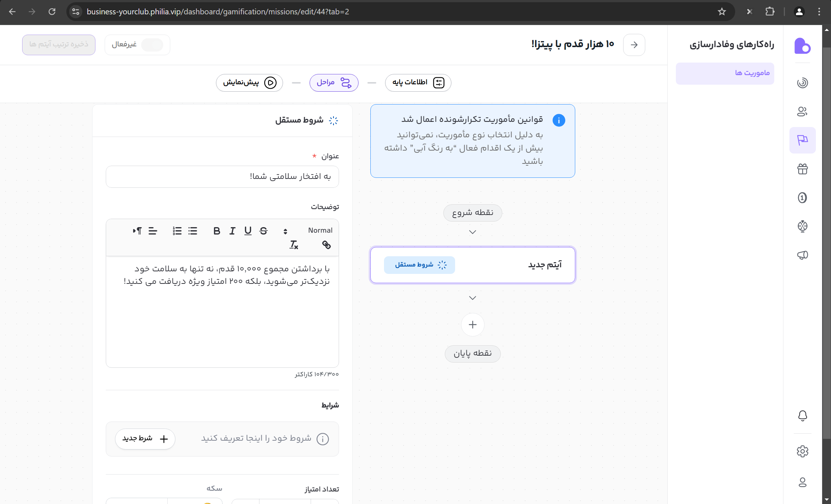The height and width of the screenshot is (504, 831).
Task: Click the Bold formatting icon
Action: tap(217, 231)
